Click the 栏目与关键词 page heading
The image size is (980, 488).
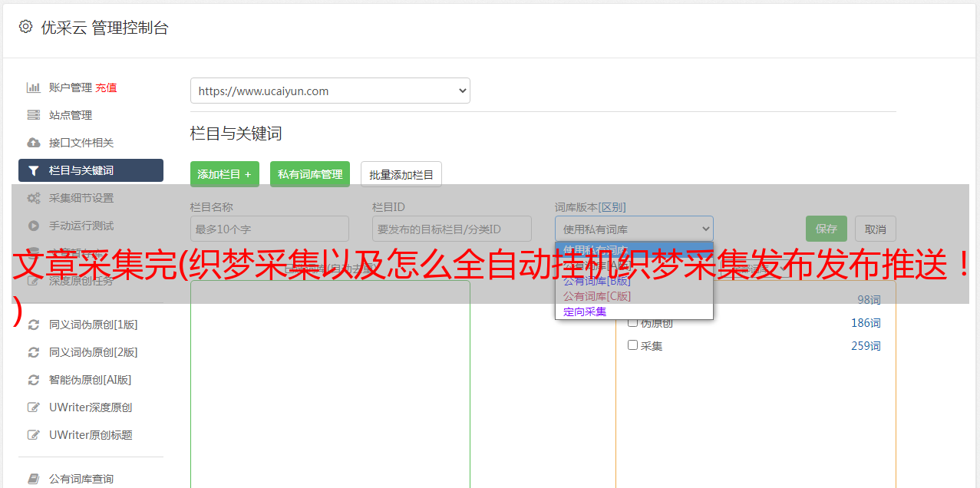(x=236, y=134)
